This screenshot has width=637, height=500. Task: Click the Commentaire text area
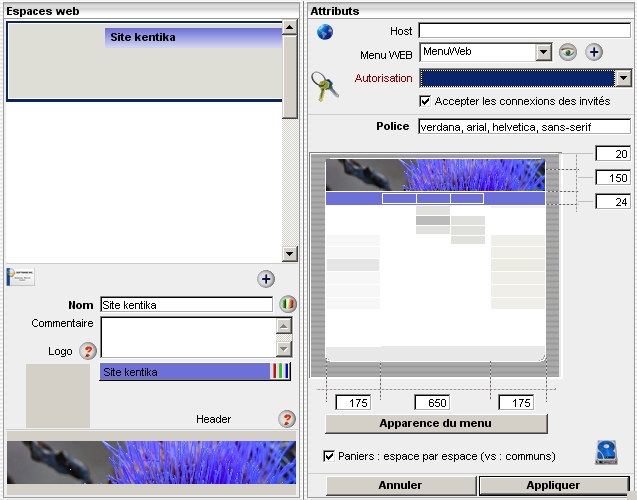(x=188, y=337)
